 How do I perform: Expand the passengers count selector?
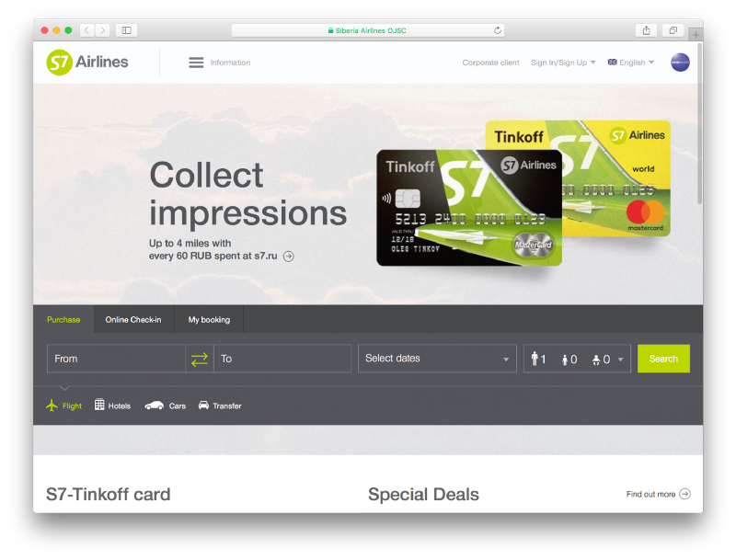pyautogui.click(x=577, y=359)
